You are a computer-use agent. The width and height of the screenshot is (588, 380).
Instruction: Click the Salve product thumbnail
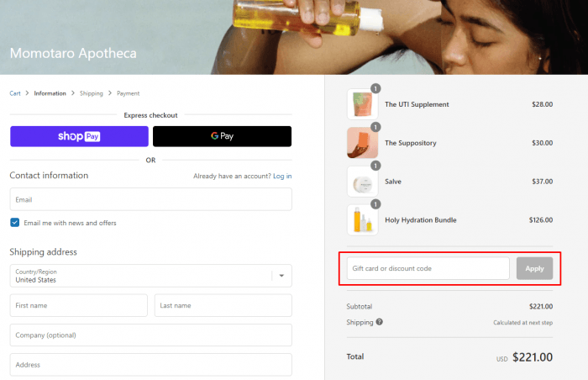[362, 182]
